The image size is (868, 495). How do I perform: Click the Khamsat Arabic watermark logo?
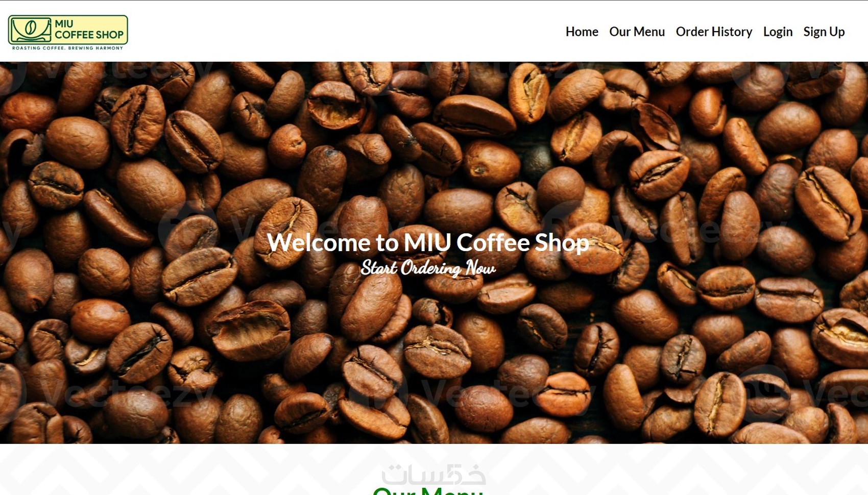[433, 474]
